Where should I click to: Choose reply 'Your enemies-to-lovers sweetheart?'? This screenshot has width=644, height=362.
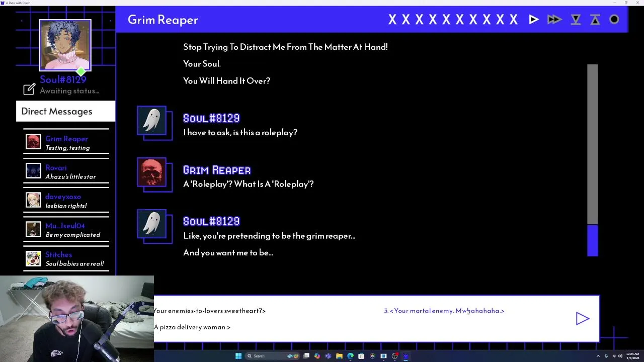pyautogui.click(x=209, y=311)
